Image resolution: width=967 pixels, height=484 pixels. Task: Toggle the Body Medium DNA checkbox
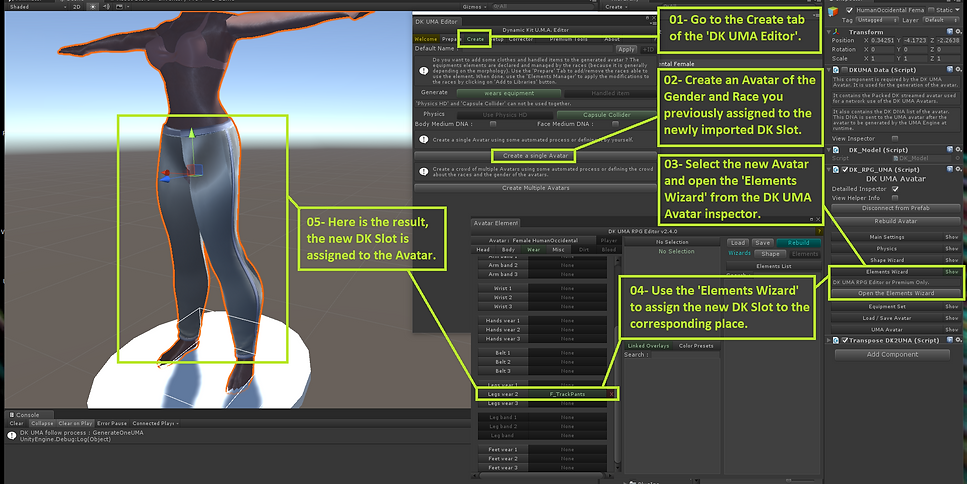[492, 124]
